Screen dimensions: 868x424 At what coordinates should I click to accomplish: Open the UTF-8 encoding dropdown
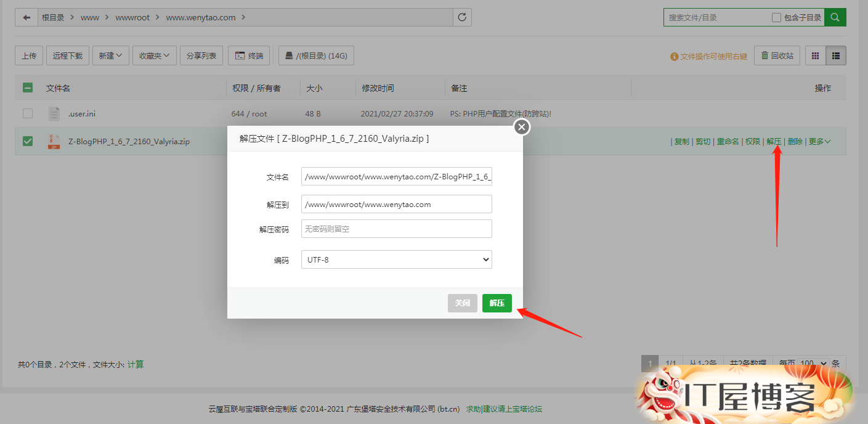[x=396, y=259]
